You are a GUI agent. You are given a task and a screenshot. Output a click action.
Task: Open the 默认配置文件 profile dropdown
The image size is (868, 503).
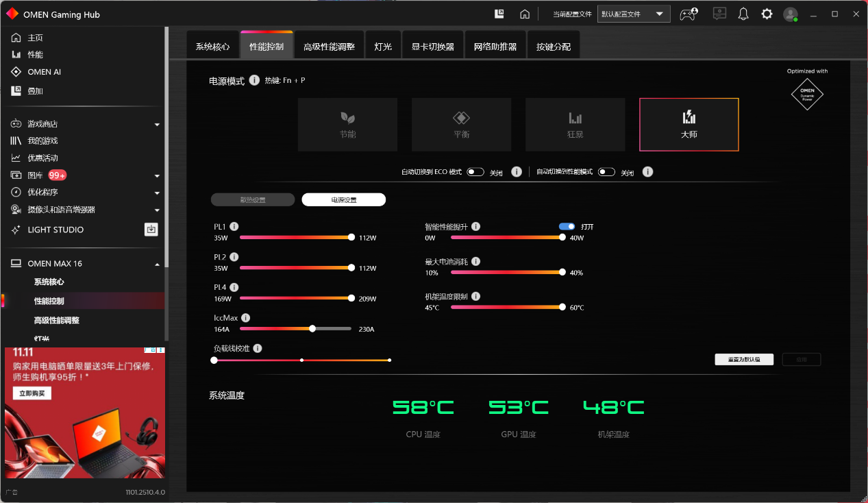pyautogui.click(x=634, y=14)
